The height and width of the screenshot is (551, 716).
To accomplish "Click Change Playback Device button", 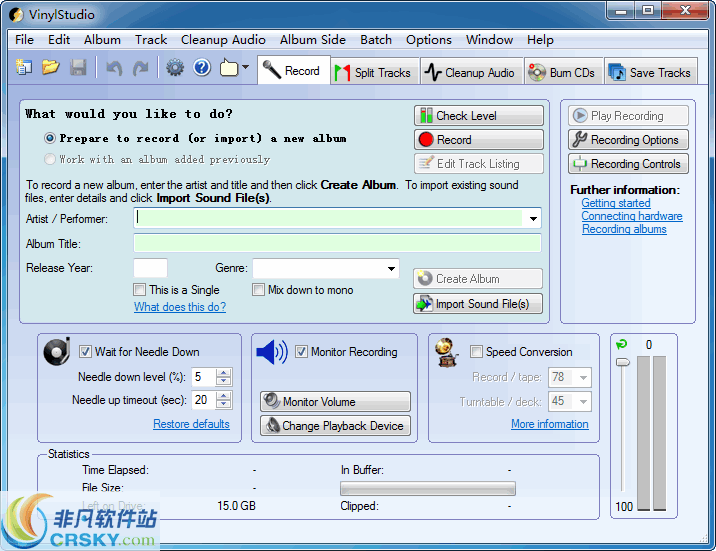I will [335, 425].
